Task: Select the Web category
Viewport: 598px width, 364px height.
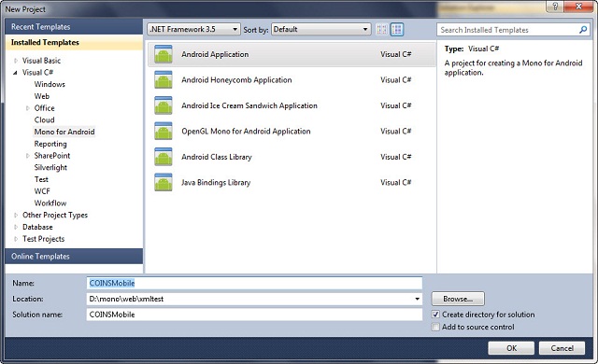Action: (42, 96)
